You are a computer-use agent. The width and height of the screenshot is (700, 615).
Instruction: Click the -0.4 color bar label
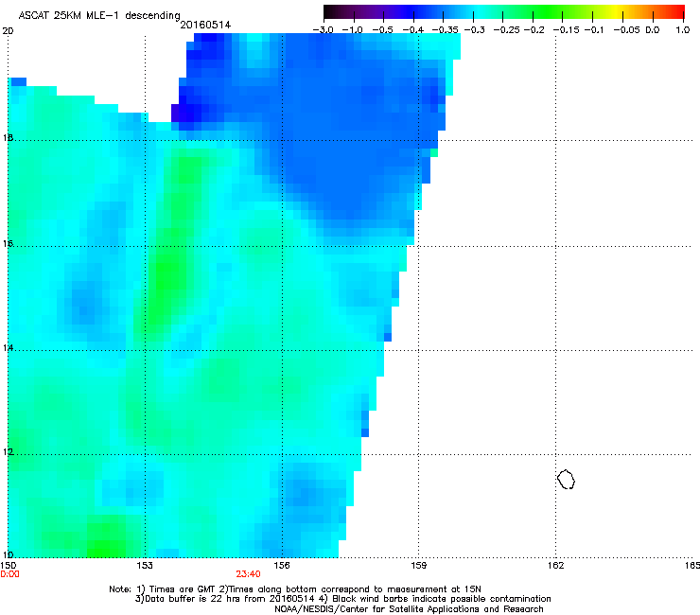click(413, 30)
